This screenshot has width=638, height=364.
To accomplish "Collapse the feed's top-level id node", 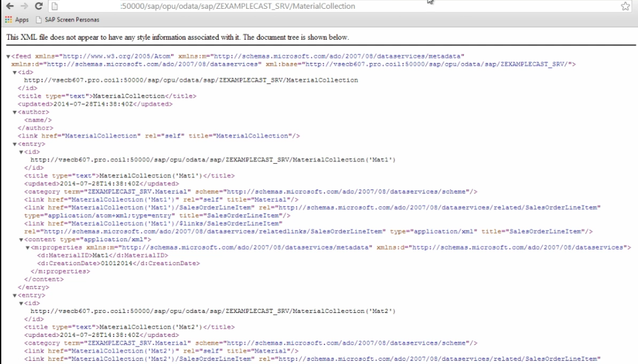I will pos(14,72).
